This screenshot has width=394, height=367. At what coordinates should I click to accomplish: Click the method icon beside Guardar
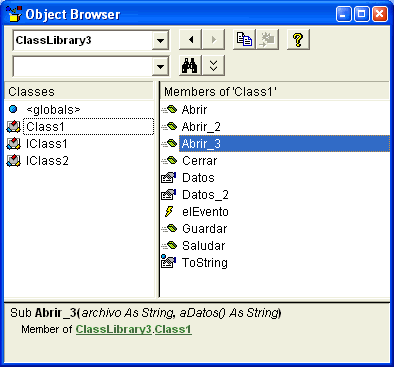169,228
